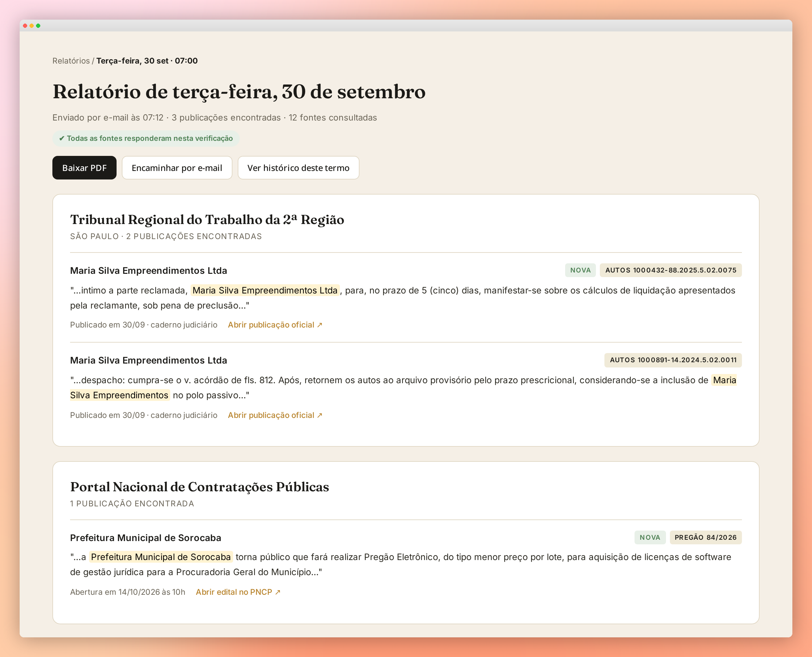Click Encaminhar por e-mail button

tap(177, 168)
